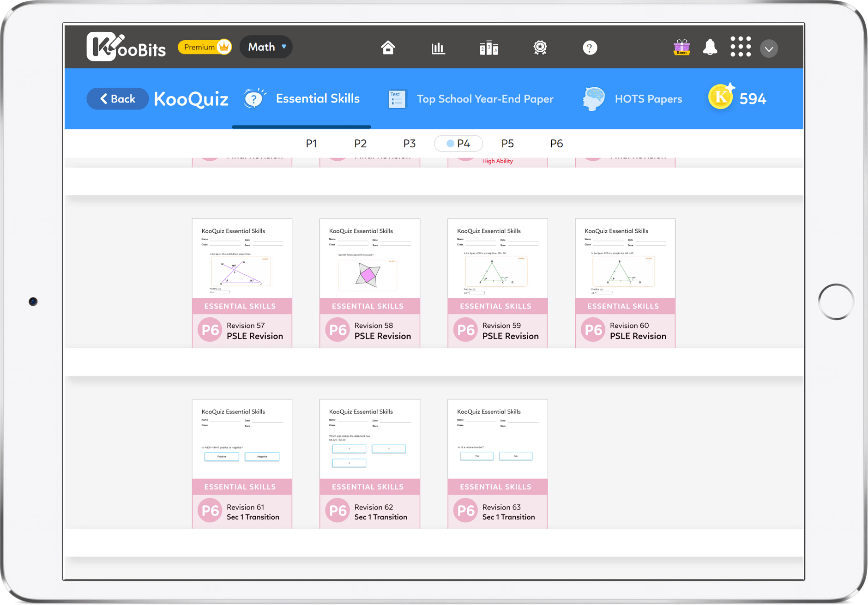Click the Bonus gift icon
The width and height of the screenshot is (868, 605).
point(681,47)
